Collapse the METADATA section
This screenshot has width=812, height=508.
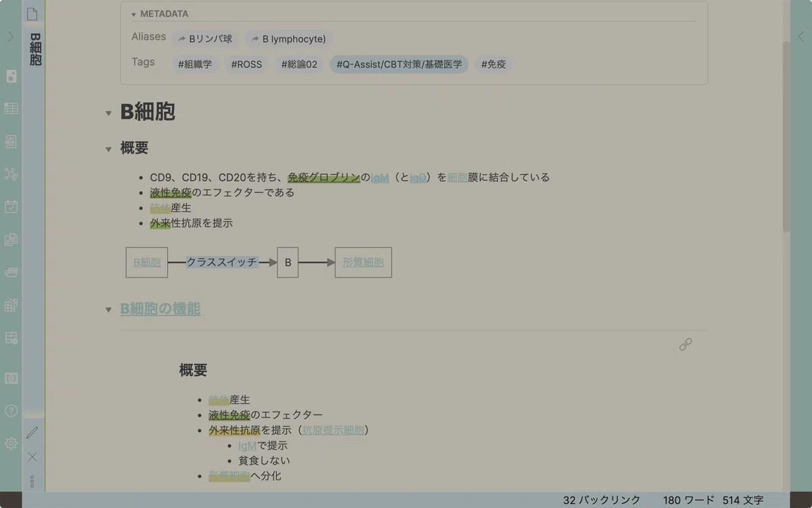[134, 14]
